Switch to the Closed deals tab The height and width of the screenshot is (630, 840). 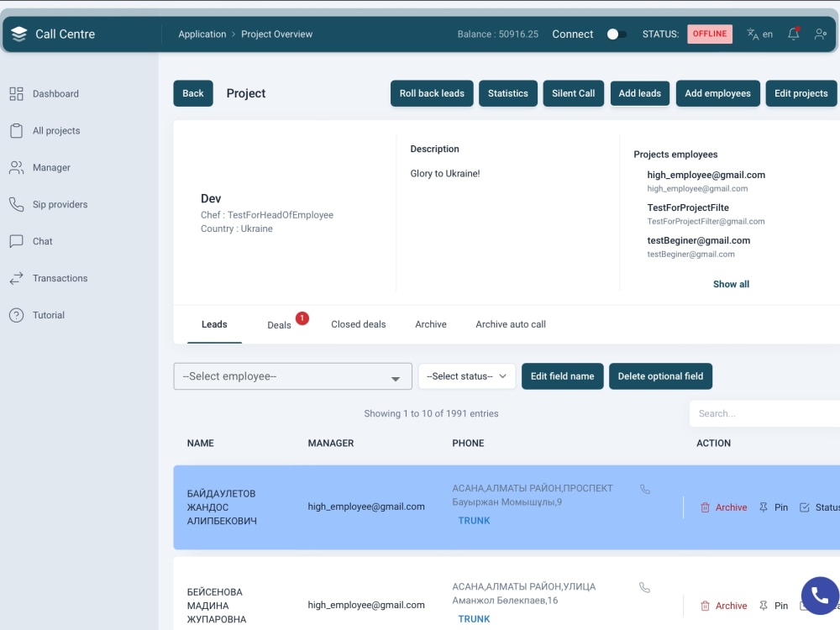359,324
